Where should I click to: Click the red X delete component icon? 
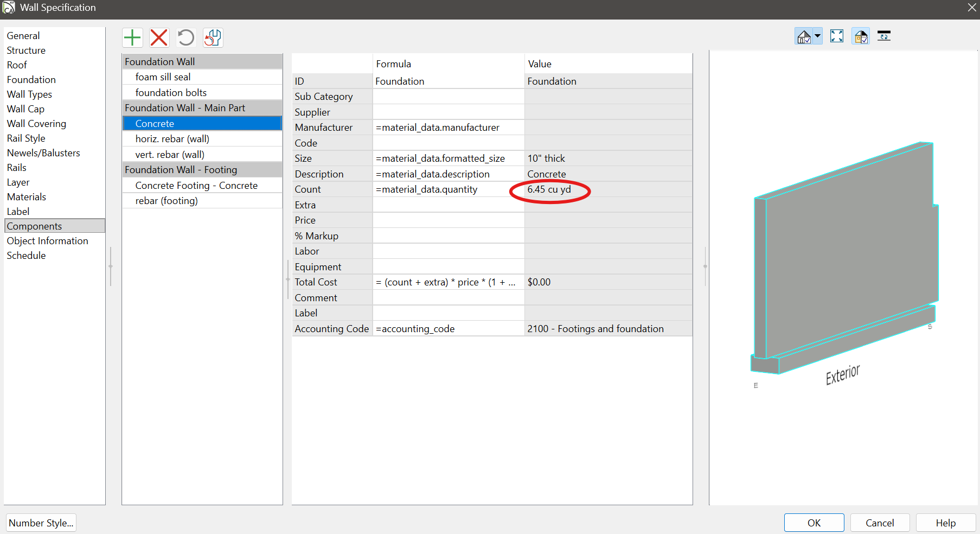click(x=159, y=37)
